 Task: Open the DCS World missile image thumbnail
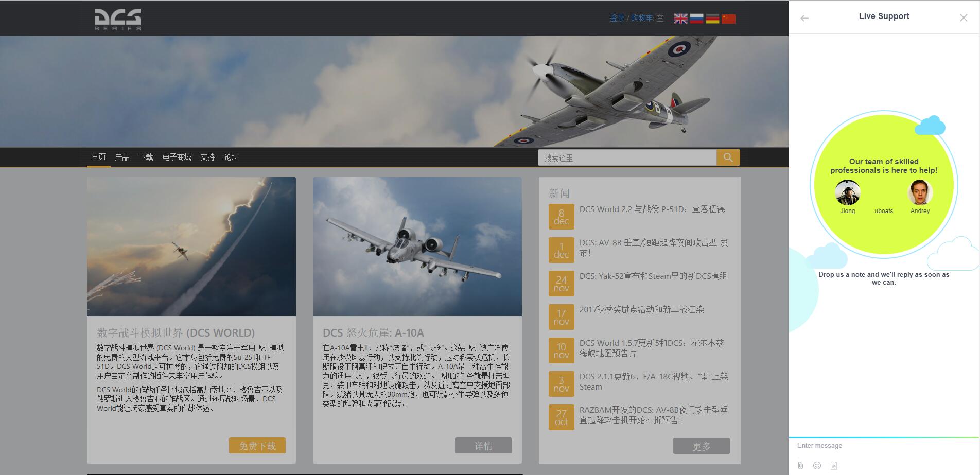coord(191,247)
